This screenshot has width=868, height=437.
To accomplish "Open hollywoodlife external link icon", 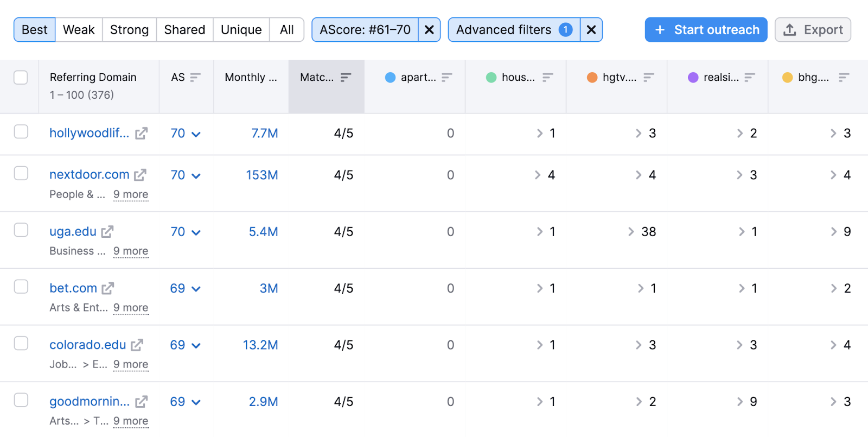I will coord(141,133).
